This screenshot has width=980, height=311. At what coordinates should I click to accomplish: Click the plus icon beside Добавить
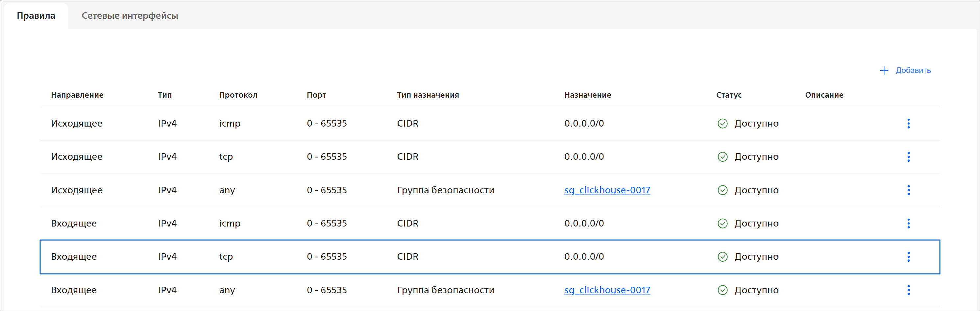click(x=884, y=70)
